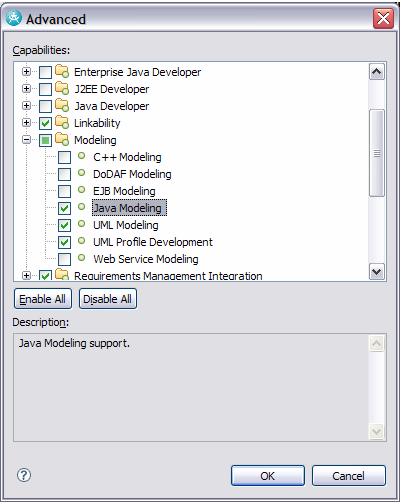Click the C++ Modeling capability circle icon
Image resolution: width=403 pixels, height=504 pixels.
[81, 156]
